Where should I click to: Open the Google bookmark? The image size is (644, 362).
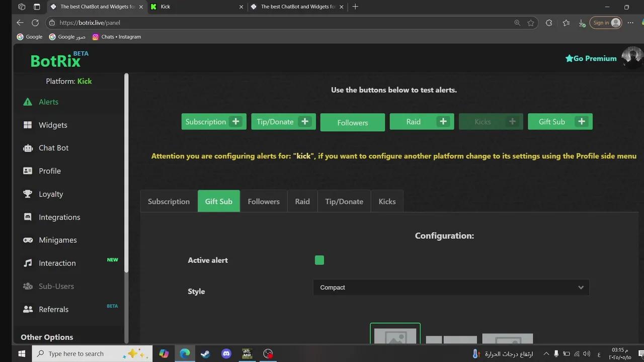click(x=30, y=37)
